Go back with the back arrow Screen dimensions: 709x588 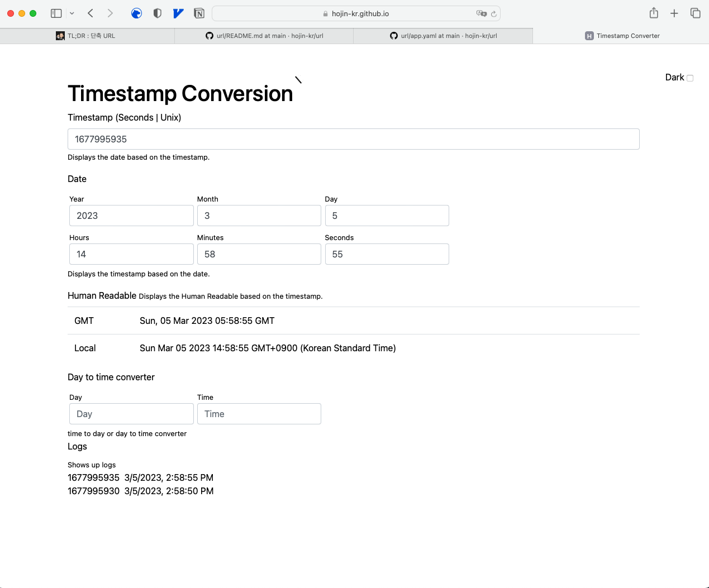(91, 13)
